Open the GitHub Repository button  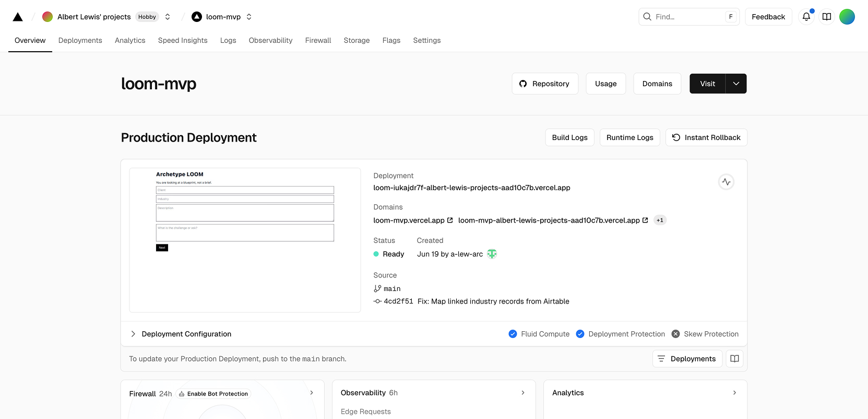[x=545, y=84]
